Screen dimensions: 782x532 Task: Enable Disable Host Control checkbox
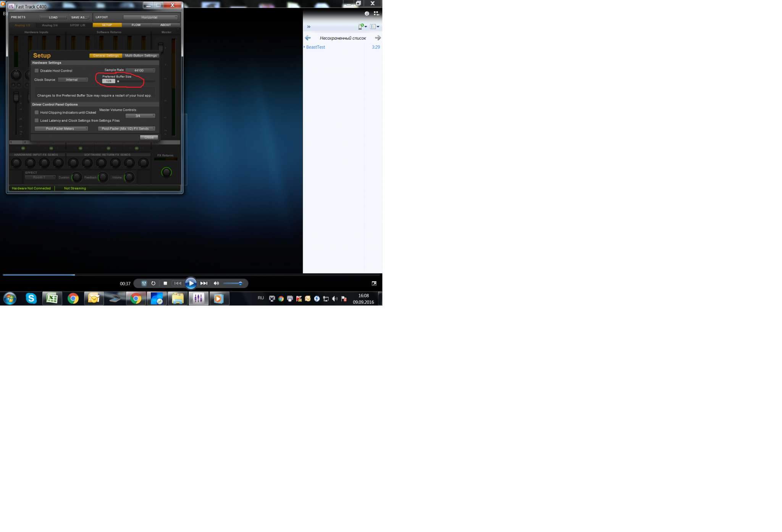click(37, 71)
